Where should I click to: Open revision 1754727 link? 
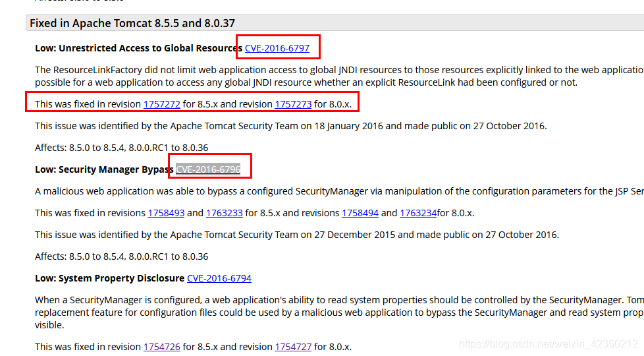point(293,347)
